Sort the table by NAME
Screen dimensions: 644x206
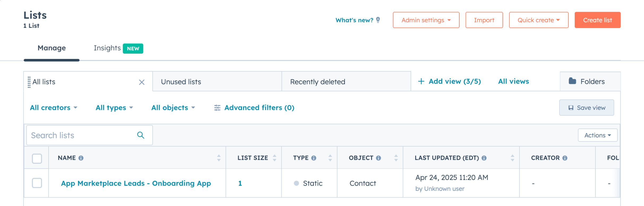[219, 158]
